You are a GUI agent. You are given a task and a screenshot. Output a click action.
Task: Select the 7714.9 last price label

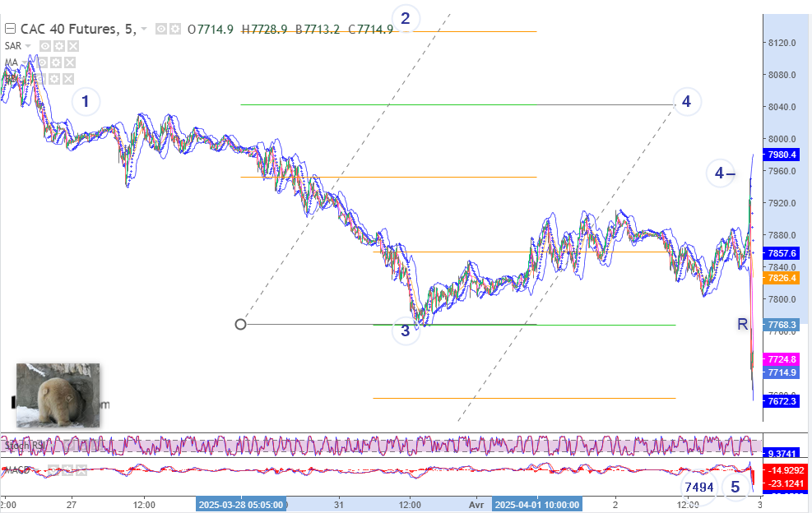[x=782, y=372]
